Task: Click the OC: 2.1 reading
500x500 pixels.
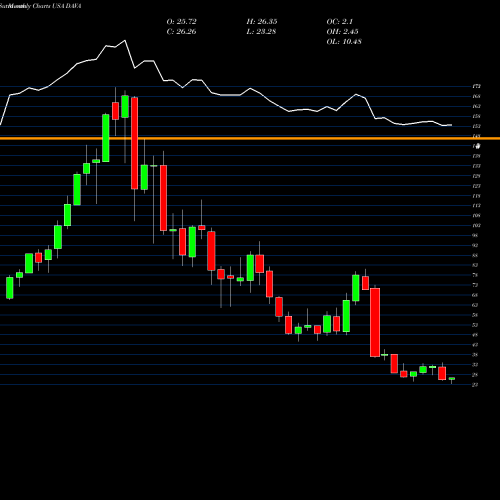Action: 339,22
